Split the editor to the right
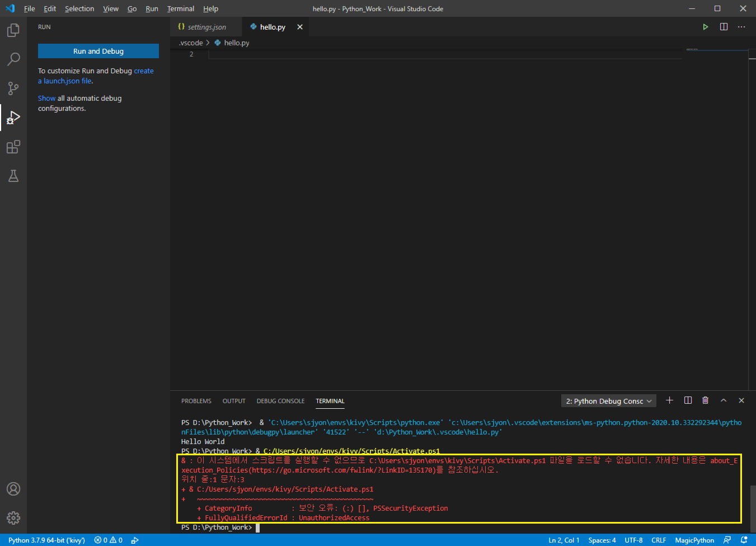 724,27
